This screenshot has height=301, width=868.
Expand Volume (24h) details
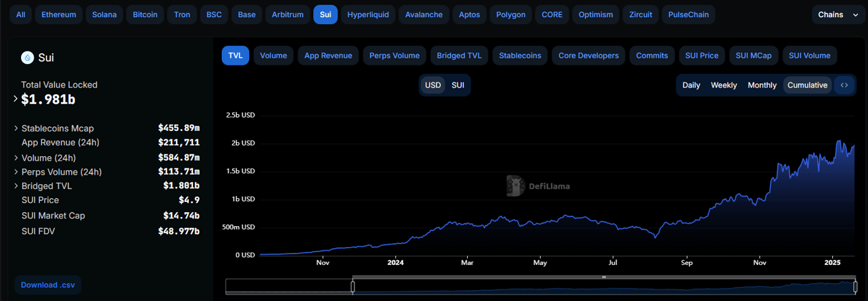[x=17, y=157]
